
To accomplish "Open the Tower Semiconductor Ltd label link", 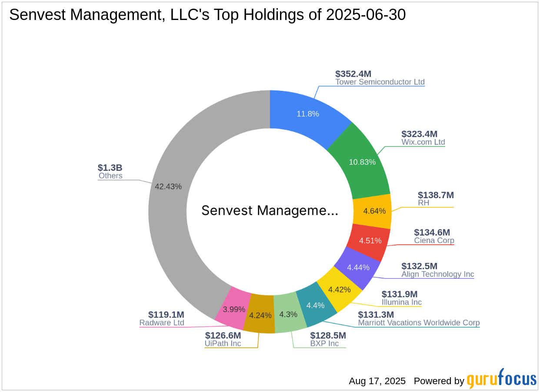I will (x=380, y=82).
